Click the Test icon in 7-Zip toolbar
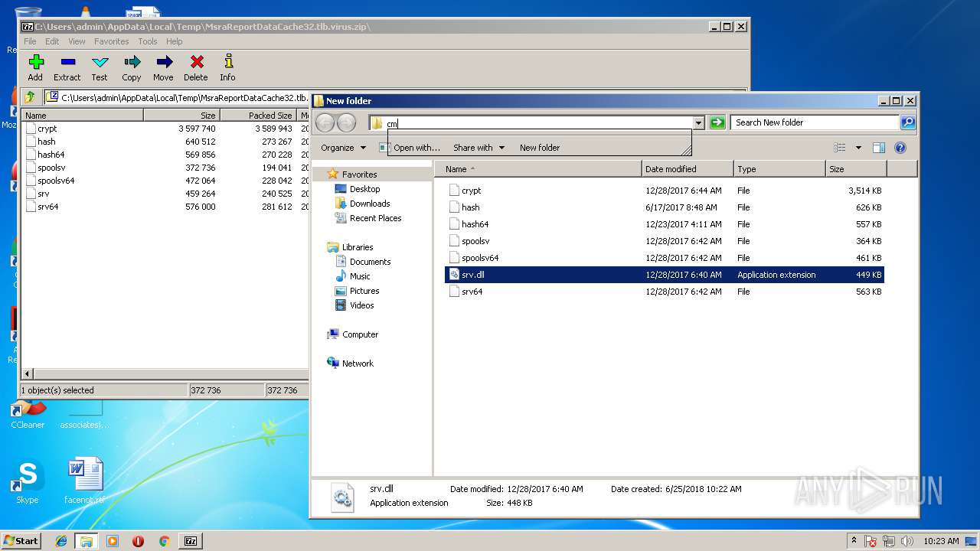This screenshot has width=980, height=551. pos(100,67)
